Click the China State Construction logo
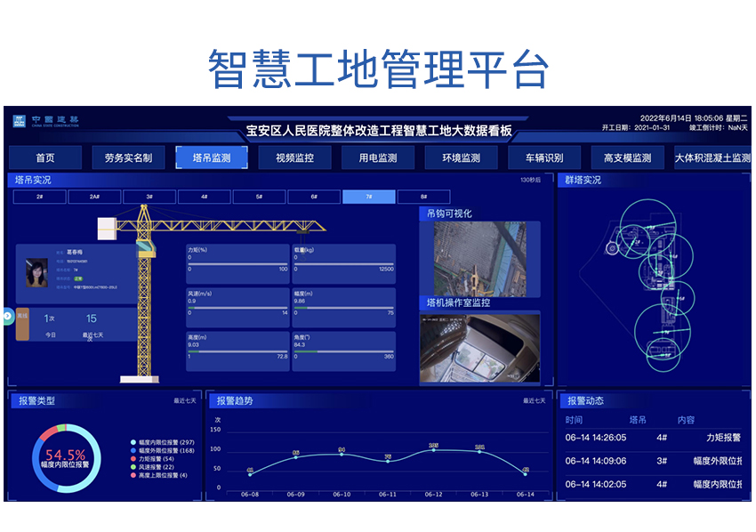Screen dimensions: 756x532 (45, 120)
